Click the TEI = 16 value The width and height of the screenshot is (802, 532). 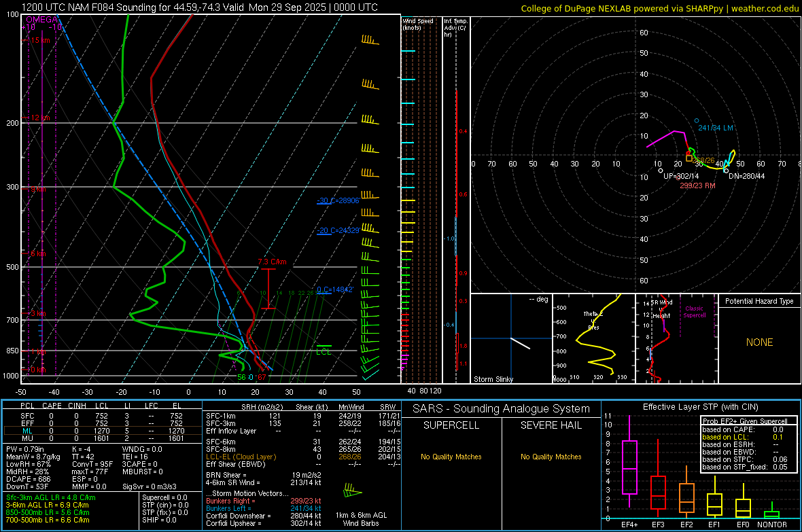(135, 457)
